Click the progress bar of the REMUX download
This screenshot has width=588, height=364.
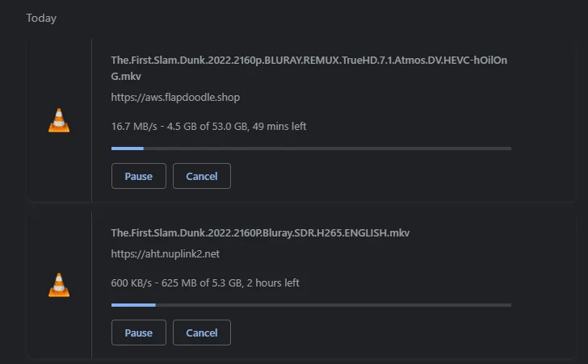(x=311, y=149)
